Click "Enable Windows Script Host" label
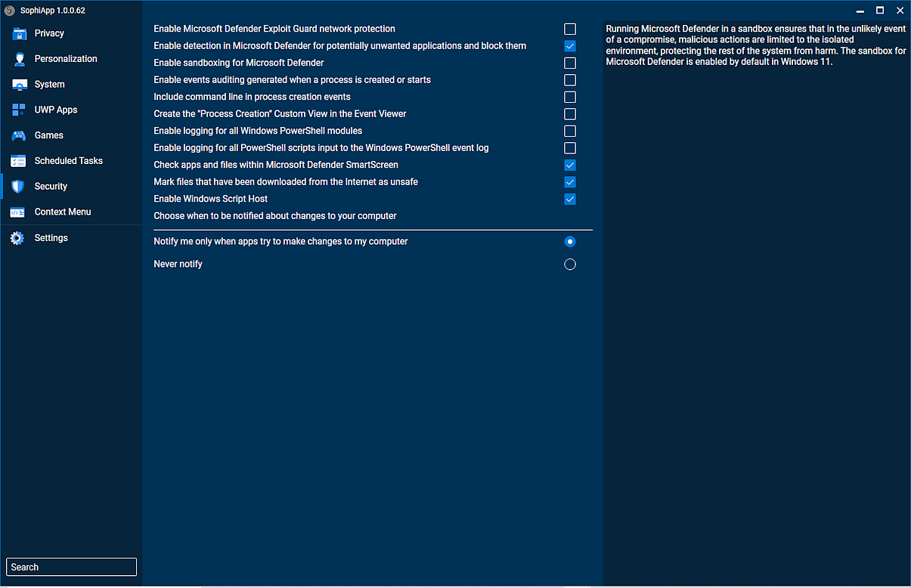The image size is (911, 588). 211,199
